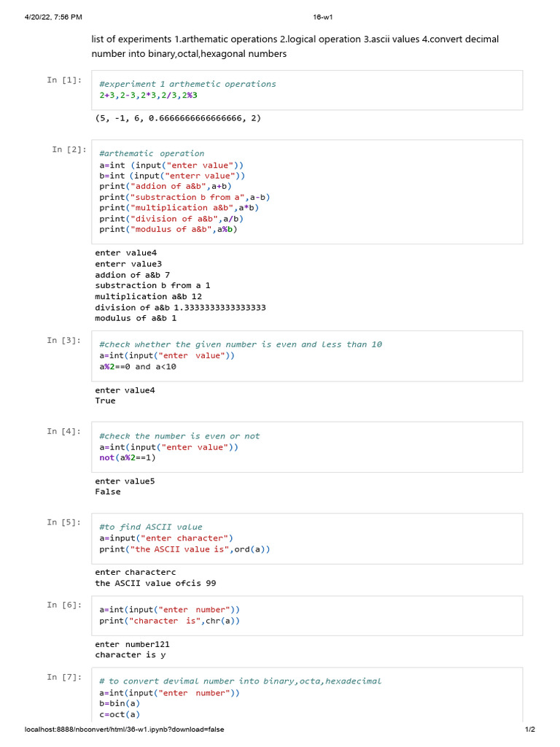The image size is (560, 747).
Task: Click the '#arthematic operation' comment
Action: (152, 153)
